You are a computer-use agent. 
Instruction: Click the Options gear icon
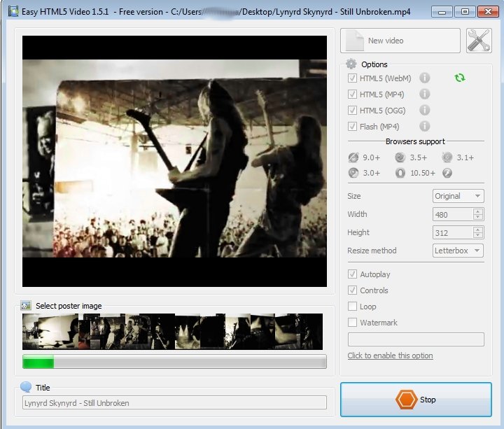coord(351,64)
